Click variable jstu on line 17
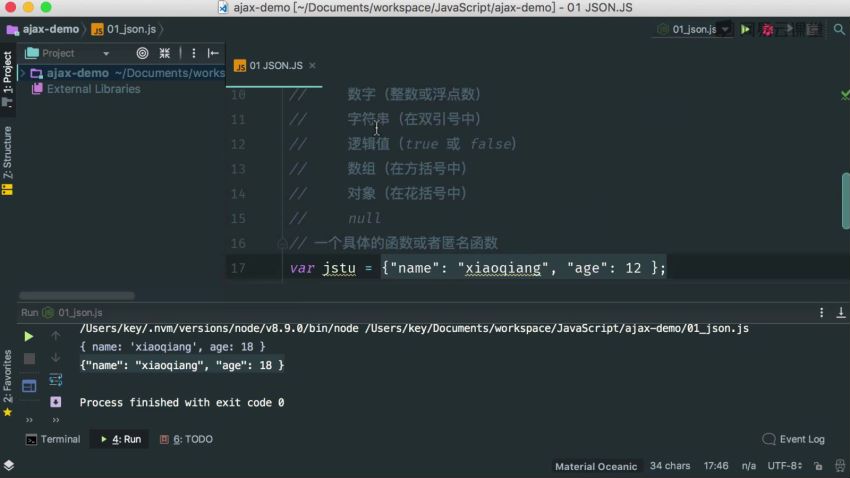The height and width of the screenshot is (478, 850). pos(339,268)
